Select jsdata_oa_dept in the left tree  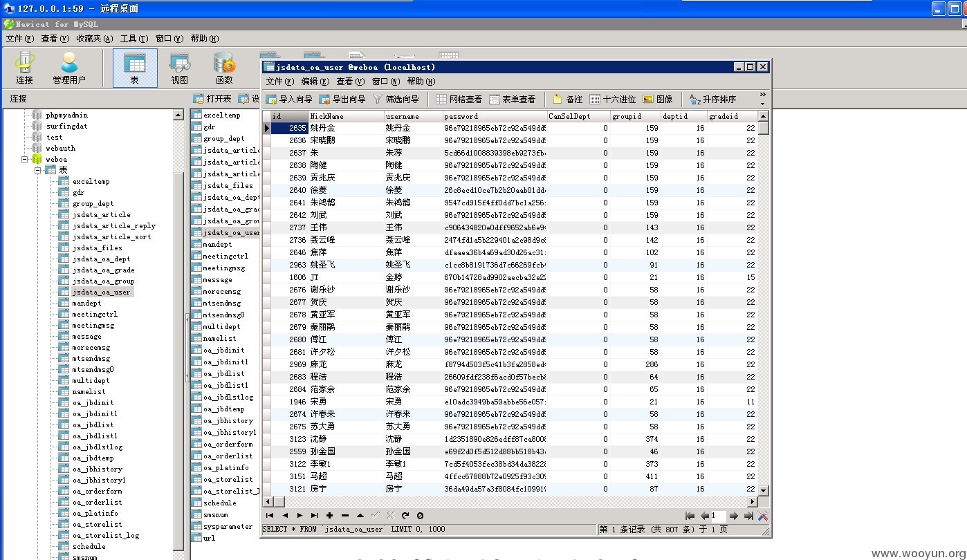[x=101, y=259]
